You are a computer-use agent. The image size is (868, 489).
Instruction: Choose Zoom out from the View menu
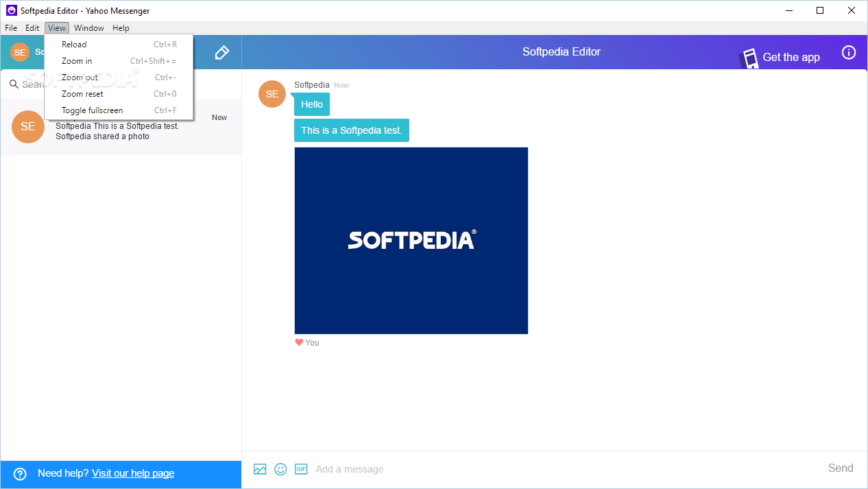[x=119, y=77]
